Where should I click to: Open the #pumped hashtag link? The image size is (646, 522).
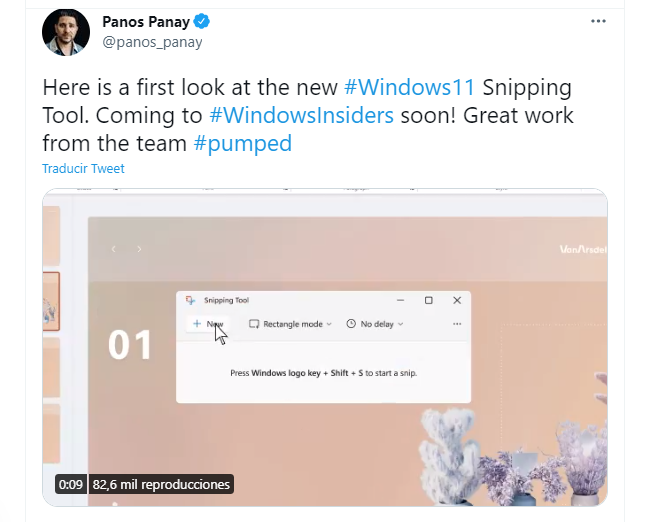click(242, 143)
